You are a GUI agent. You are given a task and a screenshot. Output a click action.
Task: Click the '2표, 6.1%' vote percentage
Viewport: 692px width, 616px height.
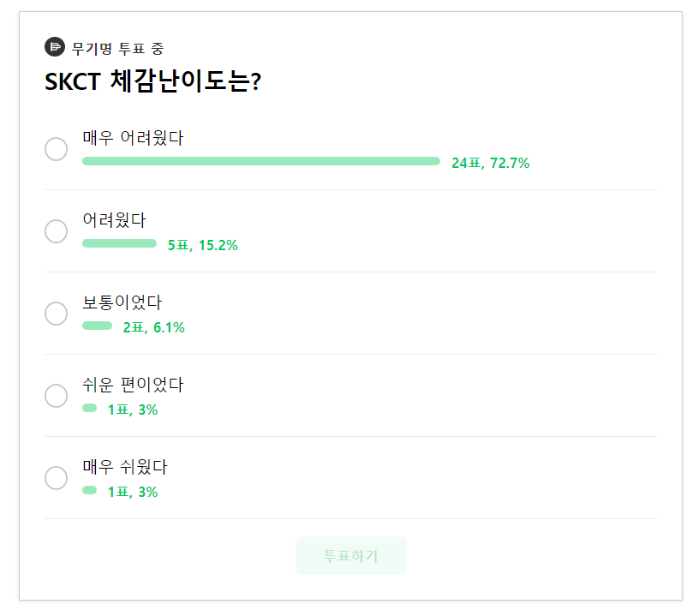tap(153, 326)
